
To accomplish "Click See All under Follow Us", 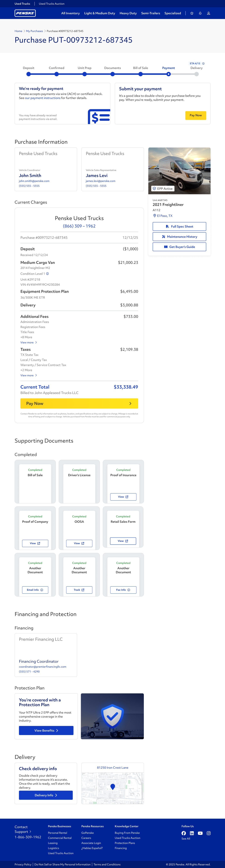I will point(186,839).
